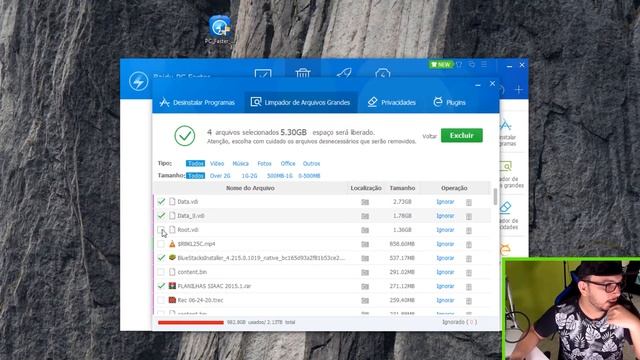Switch to Limpador de Arquivos Grandes tab
Image resolution: width=640 pixels, height=360 pixels.
300,102
